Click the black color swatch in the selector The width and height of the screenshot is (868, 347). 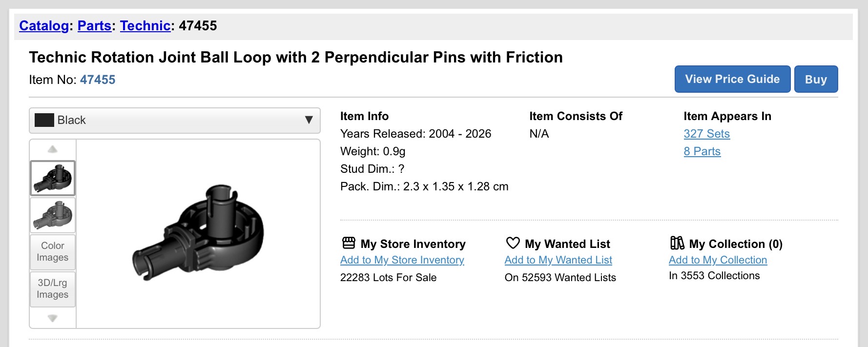pos(44,120)
